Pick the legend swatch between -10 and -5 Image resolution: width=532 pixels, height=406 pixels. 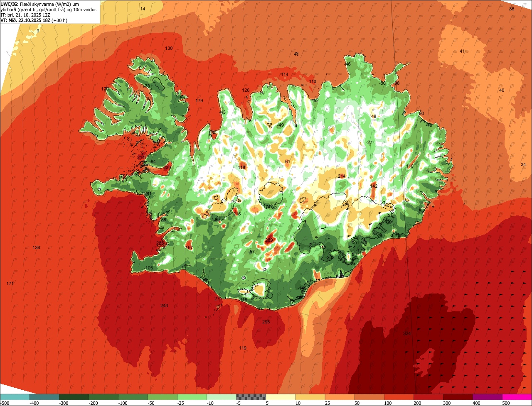click(222, 397)
